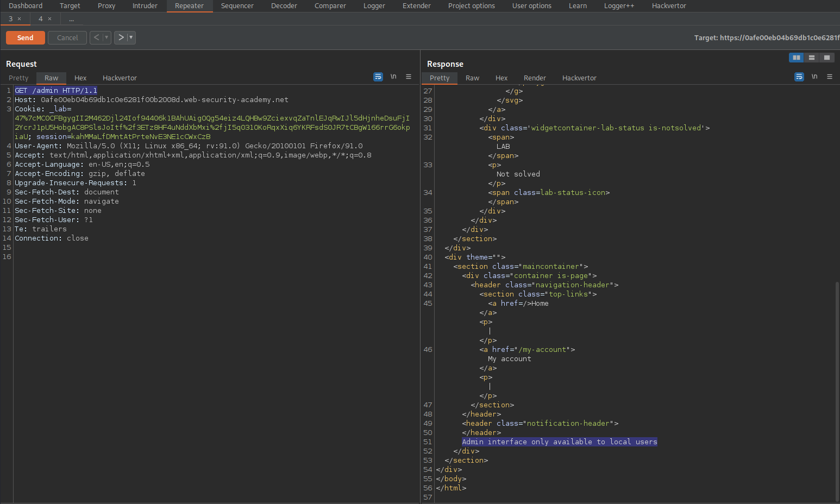840x504 pixels.
Task: Open Response panel hamburger menu
Action: [x=830, y=77]
